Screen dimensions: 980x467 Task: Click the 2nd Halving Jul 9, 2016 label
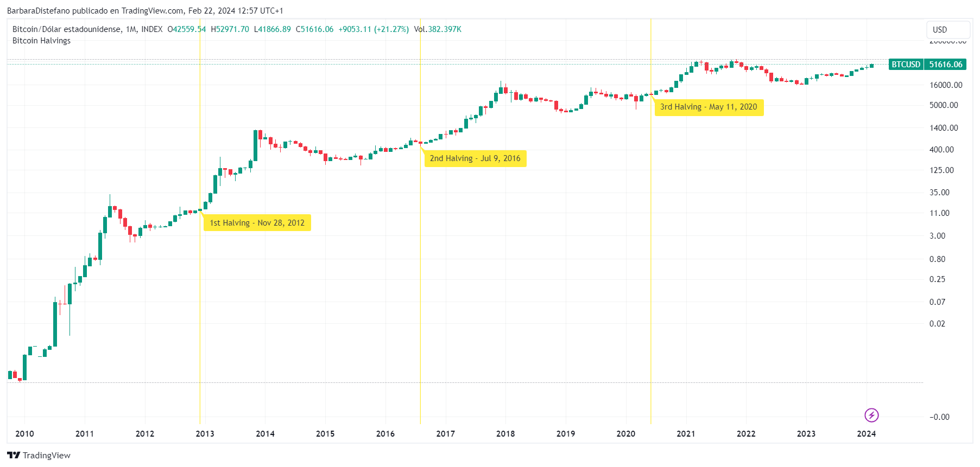[475, 158]
